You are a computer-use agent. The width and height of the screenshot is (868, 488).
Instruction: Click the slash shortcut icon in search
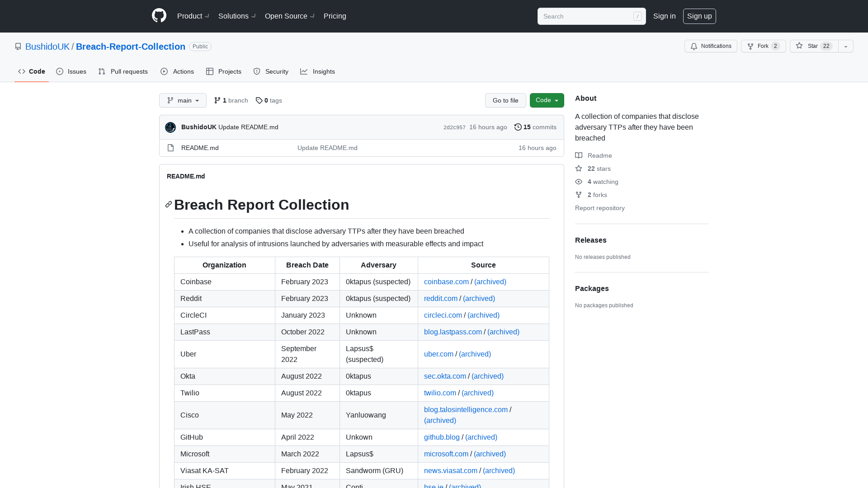pos(637,16)
